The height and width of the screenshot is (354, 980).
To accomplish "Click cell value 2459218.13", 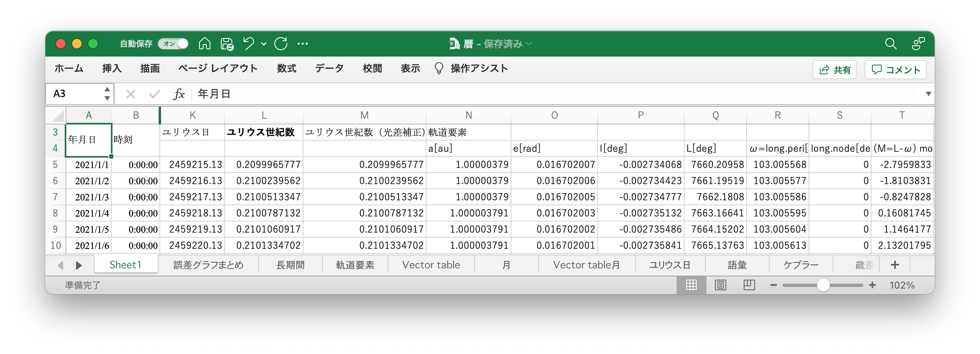I will (x=192, y=213).
